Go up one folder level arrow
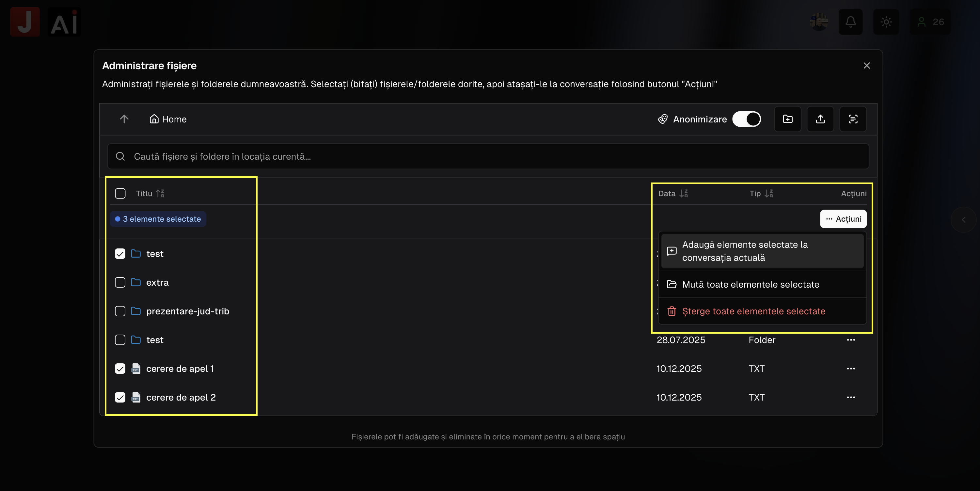Image resolution: width=980 pixels, height=491 pixels. click(x=124, y=119)
